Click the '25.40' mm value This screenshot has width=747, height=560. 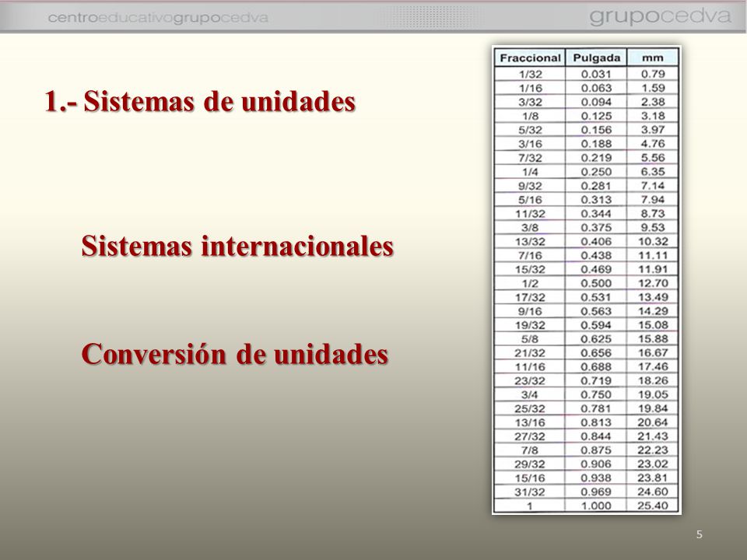[653, 506]
